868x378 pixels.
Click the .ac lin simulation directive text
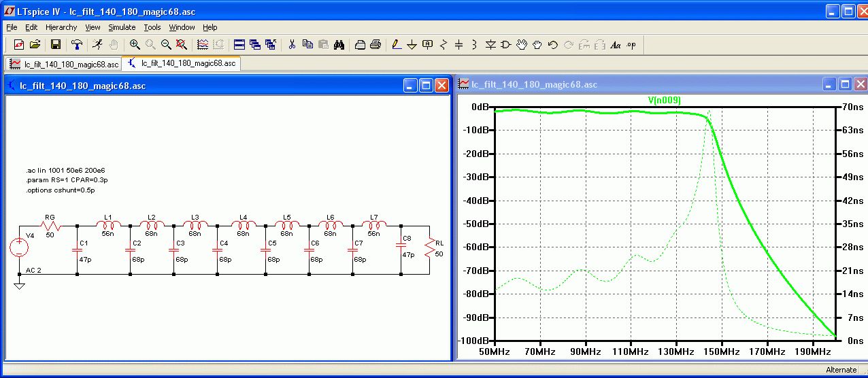(65, 170)
